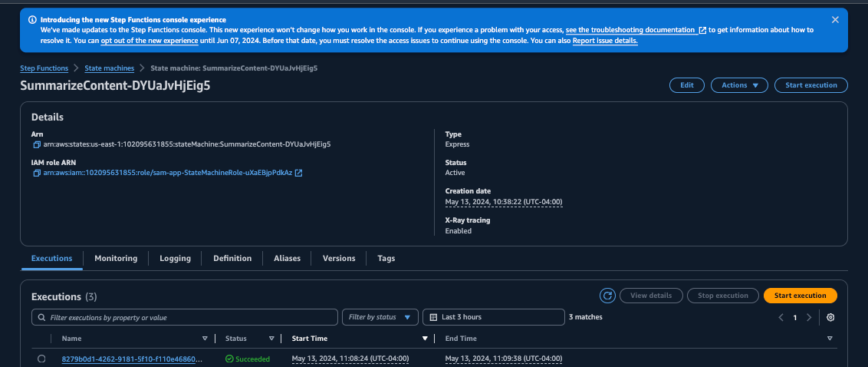Open see the troubleshooting documentation link
The width and height of the screenshot is (868, 367).
point(630,30)
